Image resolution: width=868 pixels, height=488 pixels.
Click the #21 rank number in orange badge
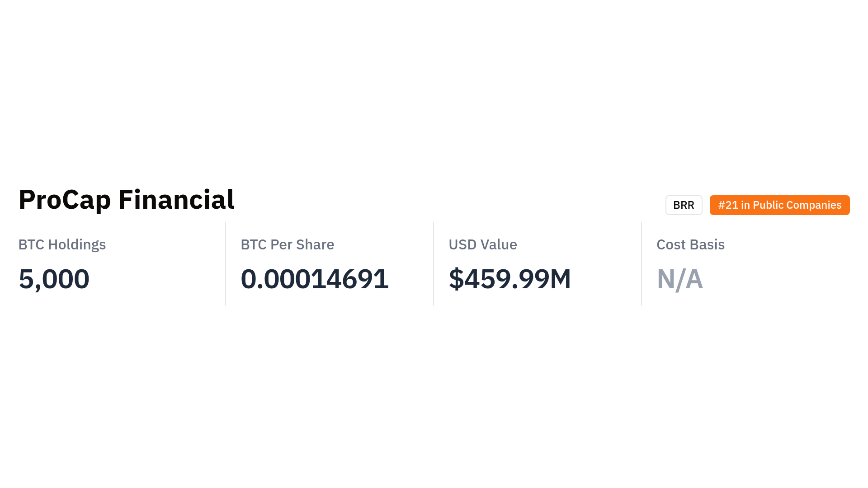pos(728,205)
